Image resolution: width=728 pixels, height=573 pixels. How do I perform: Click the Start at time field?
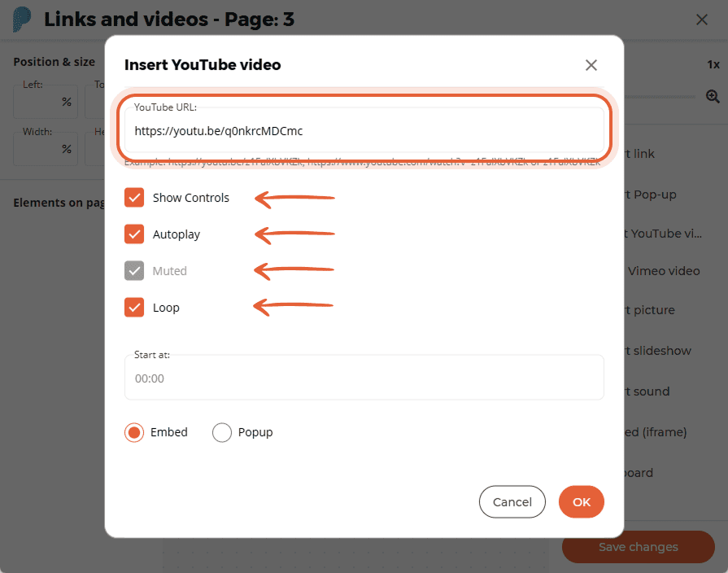tap(364, 378)
